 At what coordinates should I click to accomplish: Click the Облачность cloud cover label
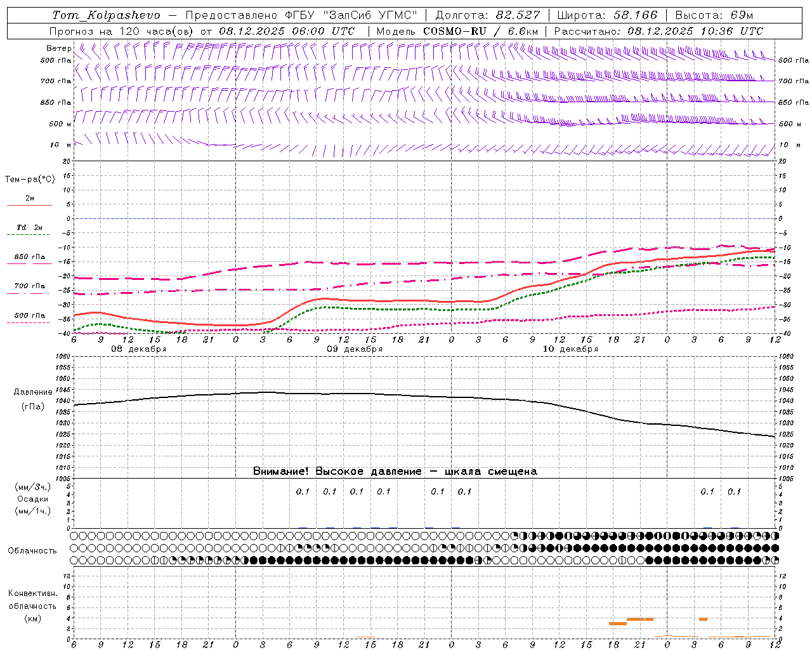coord(32,550)
